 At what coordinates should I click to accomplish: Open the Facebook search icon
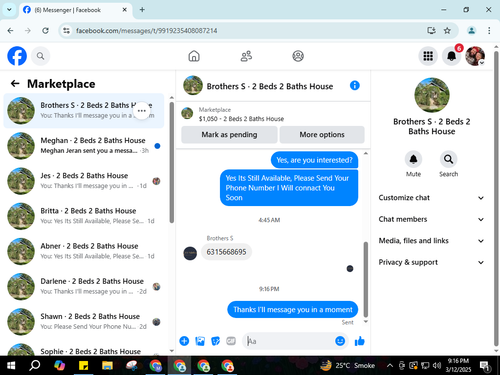click(x=41, y=56)
